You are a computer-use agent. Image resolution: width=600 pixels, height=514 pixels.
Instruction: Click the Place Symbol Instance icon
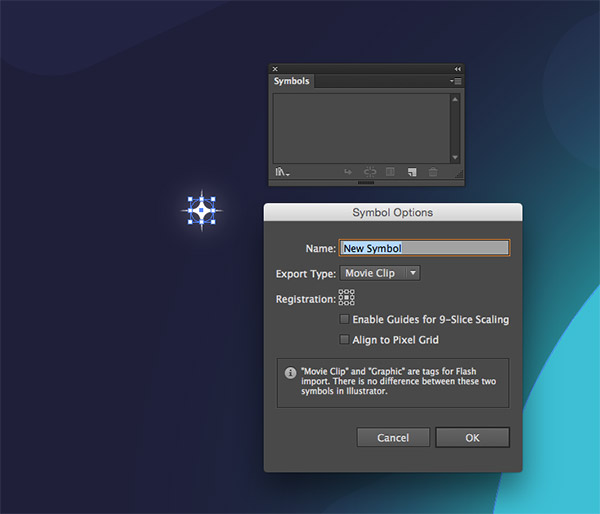348,173
